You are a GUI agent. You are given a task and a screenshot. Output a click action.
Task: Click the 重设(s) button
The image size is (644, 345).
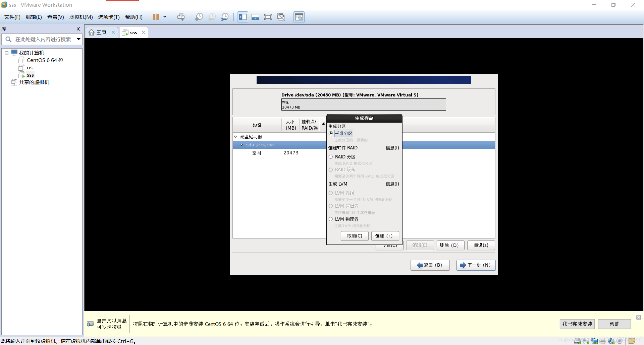481,245
